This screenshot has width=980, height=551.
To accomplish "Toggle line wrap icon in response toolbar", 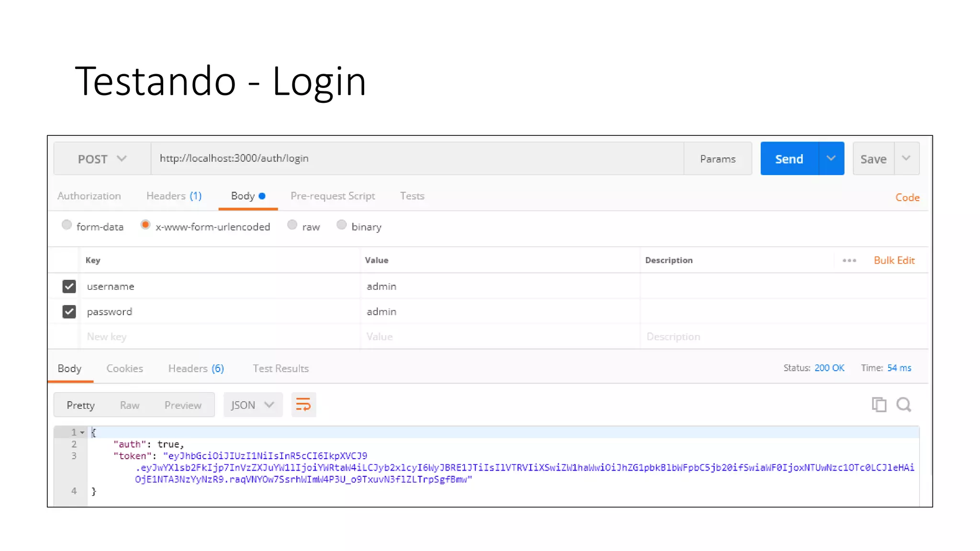I will pos(303,405).
